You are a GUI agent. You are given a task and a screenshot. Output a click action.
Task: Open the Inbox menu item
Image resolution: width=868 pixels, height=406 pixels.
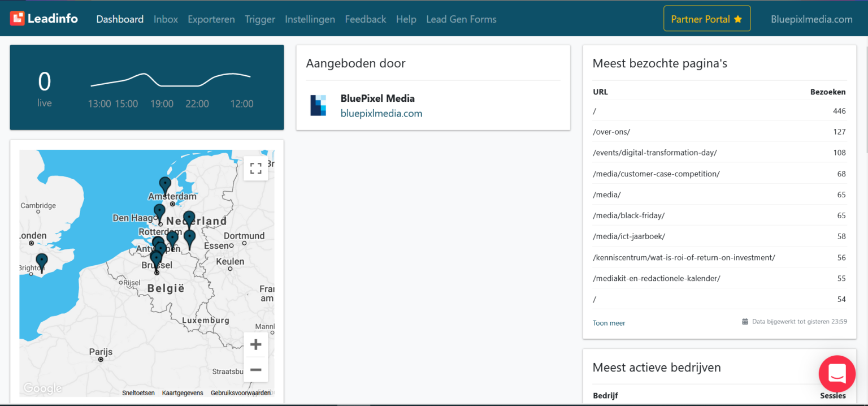[x=166, y=19]
